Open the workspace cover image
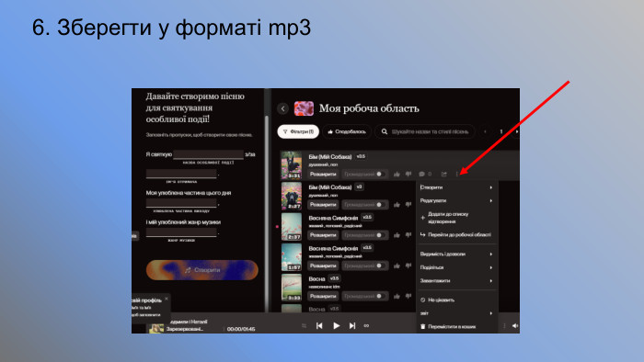 (304, 108)
